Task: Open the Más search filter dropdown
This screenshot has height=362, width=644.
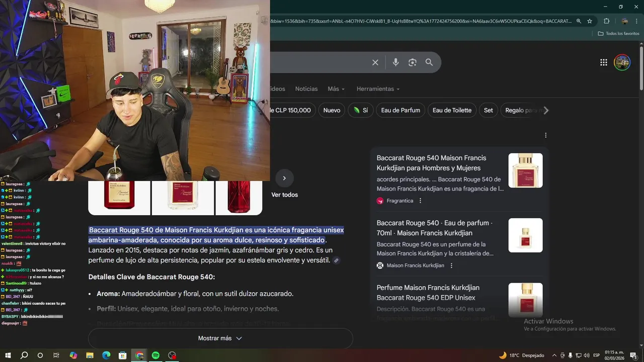Action: point(336,88)
